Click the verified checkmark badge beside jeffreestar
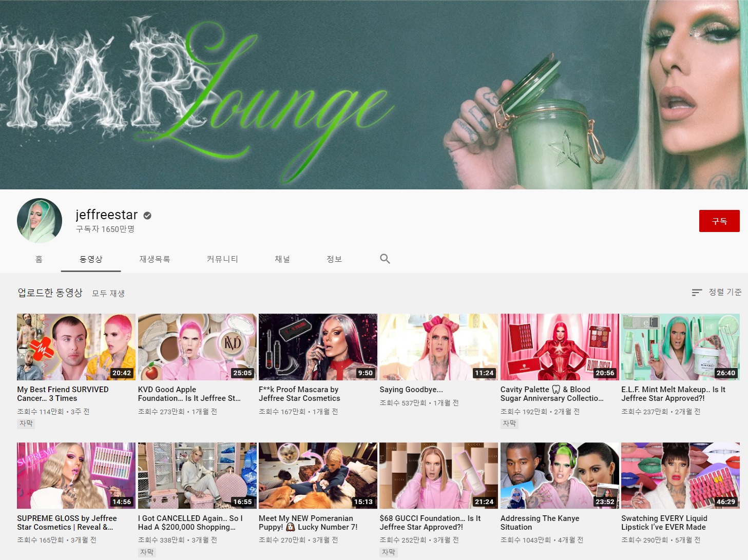 pyautogui.click(x=147, y=216)
